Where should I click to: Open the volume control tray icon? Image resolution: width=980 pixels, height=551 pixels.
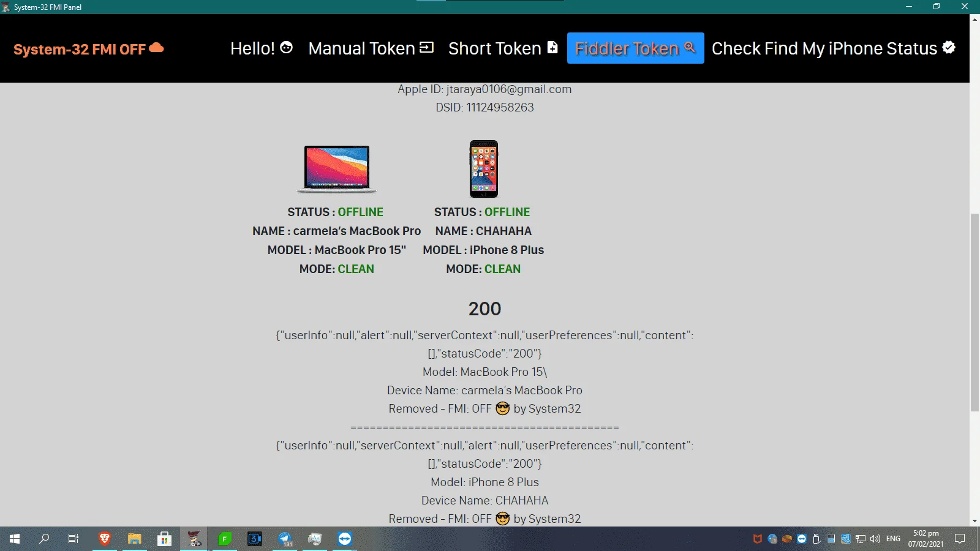[875, 539]
